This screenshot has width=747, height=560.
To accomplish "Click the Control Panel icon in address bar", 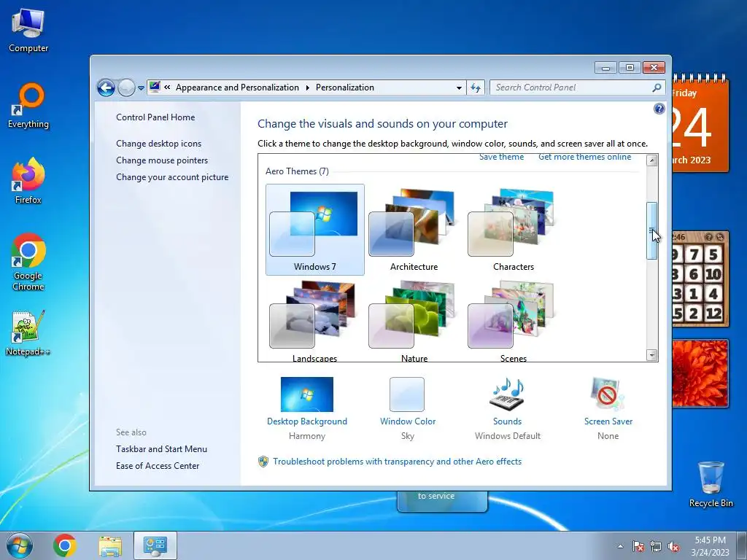I will (155, 87).
